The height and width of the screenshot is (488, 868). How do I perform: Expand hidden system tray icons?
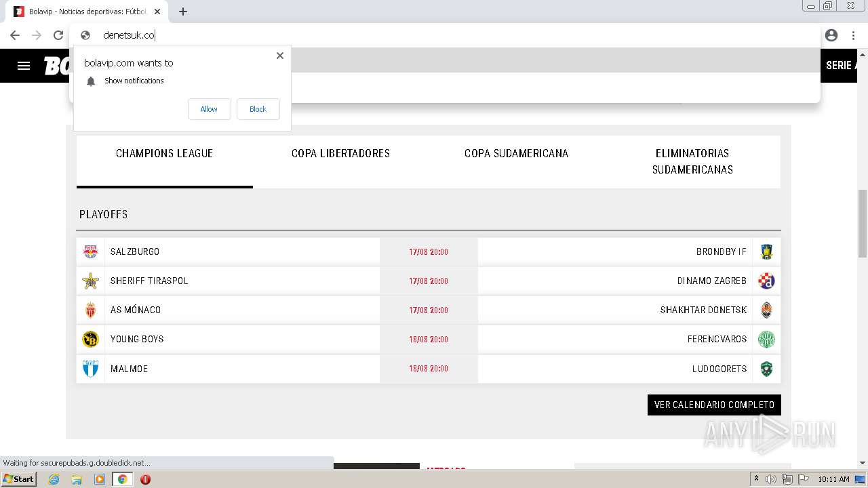click(756, 479)
